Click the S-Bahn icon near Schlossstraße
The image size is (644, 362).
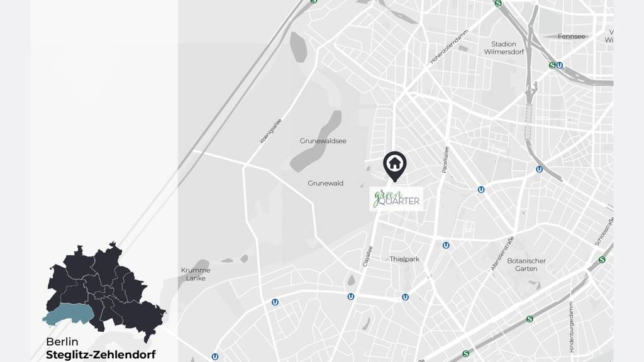602,260
